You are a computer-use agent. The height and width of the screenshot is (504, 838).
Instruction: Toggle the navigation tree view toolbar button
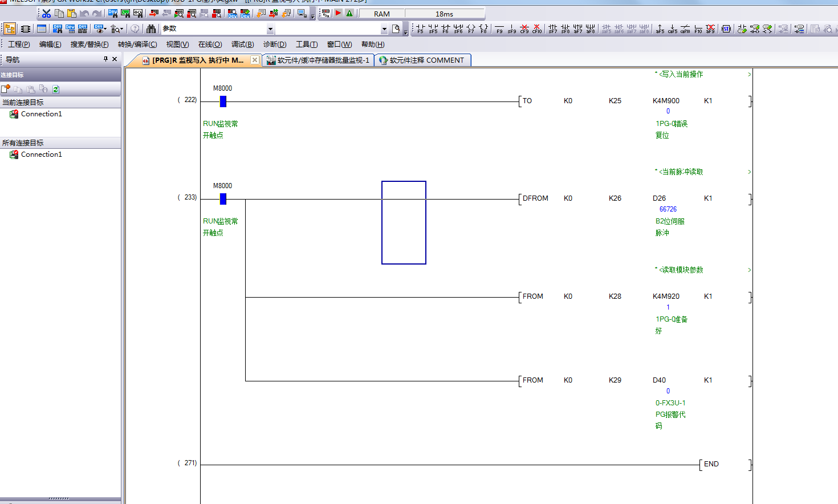[x=10, y=29]
